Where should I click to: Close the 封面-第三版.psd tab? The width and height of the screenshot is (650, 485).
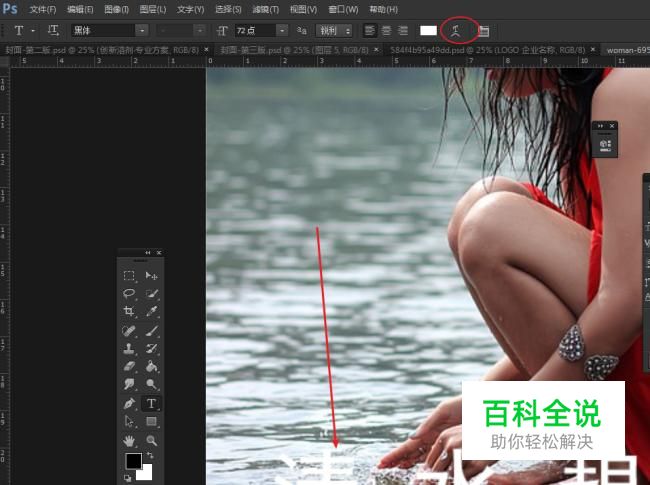(x=376, y=49)
